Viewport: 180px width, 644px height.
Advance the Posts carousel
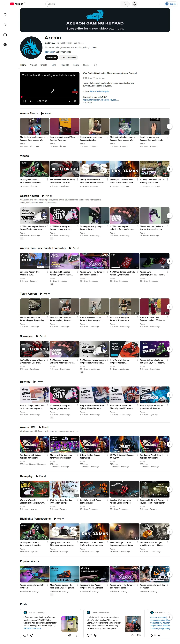[169, 617]
